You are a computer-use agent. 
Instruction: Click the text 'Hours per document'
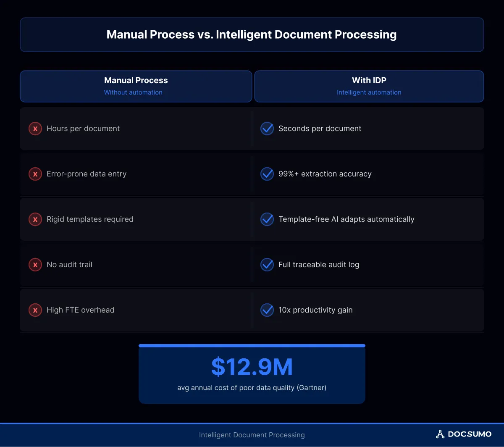tap(83, 129)
